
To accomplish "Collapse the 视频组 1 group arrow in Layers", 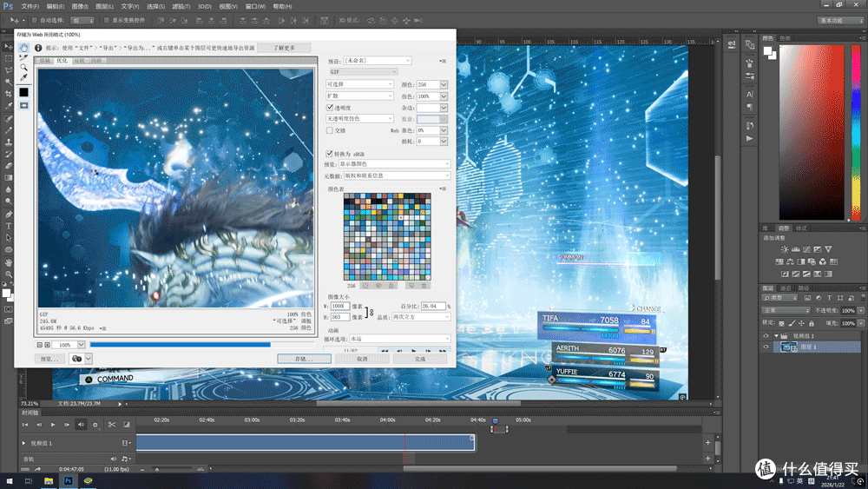I will [x=776, y=335].
